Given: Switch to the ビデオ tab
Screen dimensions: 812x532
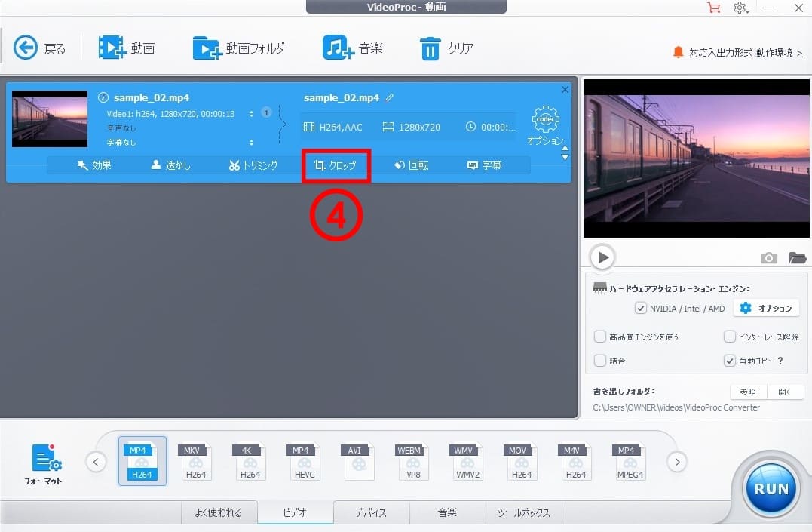Looking at the screenshot, I should tap(296, 513).
